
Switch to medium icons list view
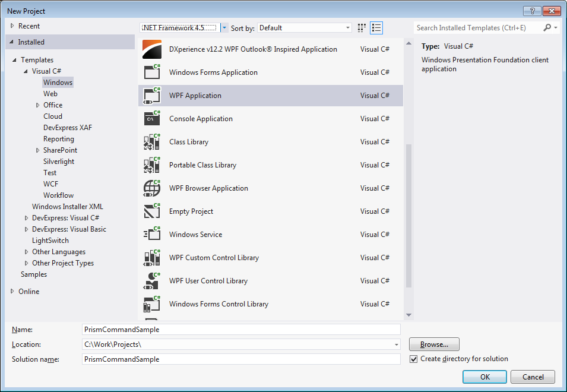tap(376, 28)
